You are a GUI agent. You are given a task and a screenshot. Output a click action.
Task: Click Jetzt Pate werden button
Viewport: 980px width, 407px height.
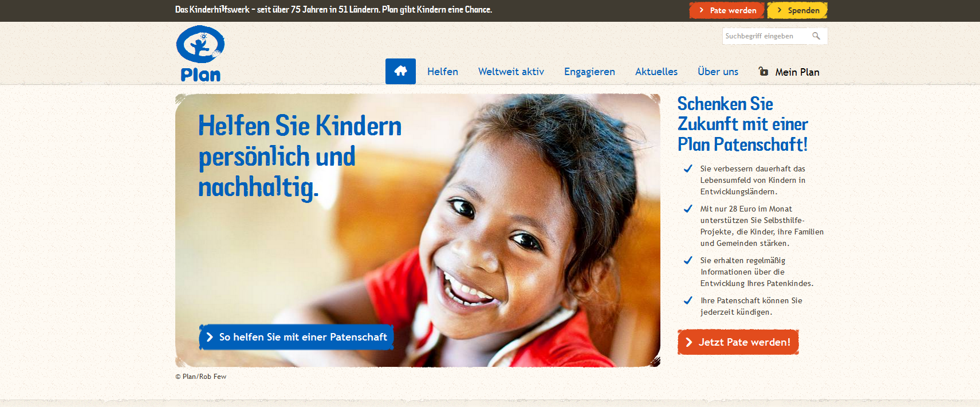(738, 342)
